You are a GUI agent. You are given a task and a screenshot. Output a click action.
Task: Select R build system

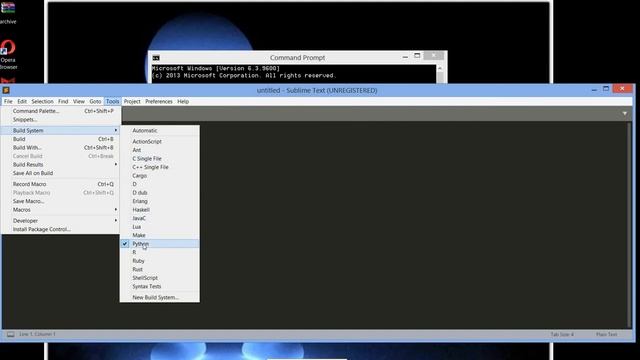pos(160,252)
